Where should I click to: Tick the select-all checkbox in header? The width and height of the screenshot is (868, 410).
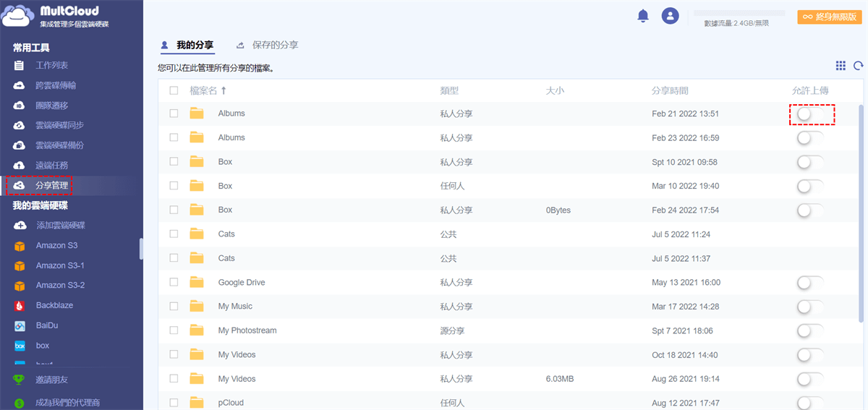coord(174,90)
